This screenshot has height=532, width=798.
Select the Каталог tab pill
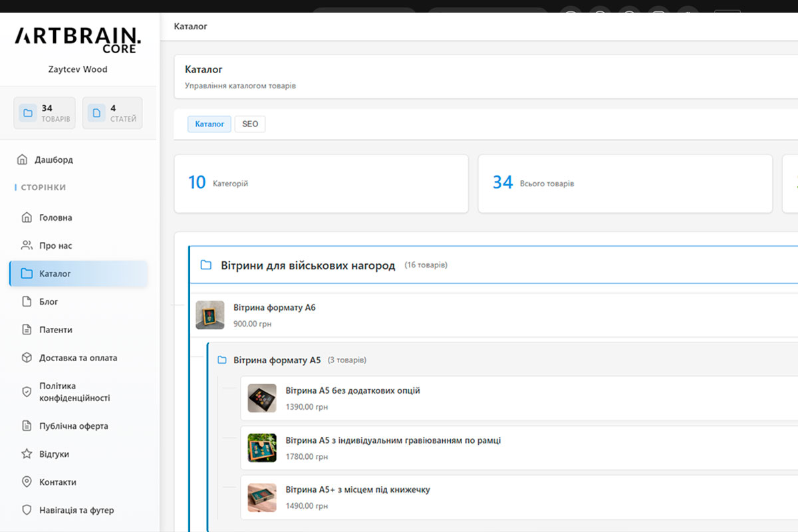pyautogui.click(x=209, y=124)
